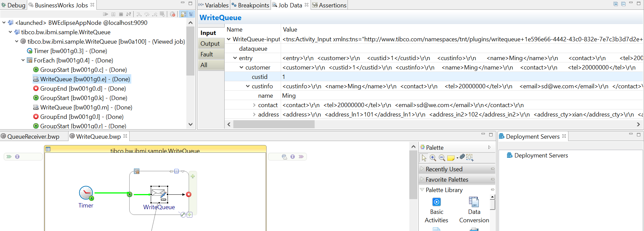This screenshot has width=644, height=231.
Task: Toggle the tree hierarchy view button
Action: coord(191,14)
